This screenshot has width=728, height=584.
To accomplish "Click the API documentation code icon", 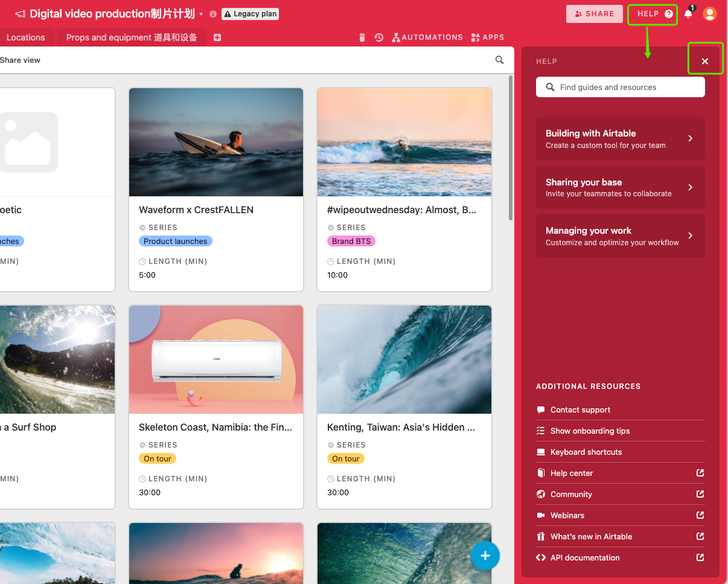I will coord(541,557).
